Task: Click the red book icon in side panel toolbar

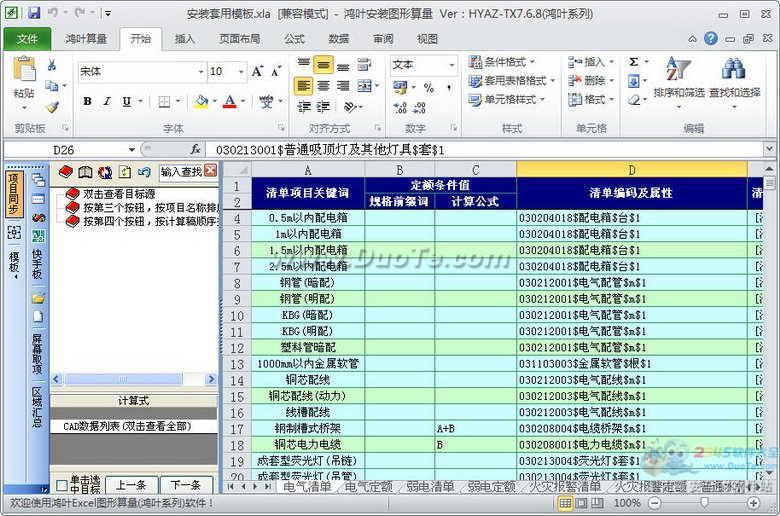Action: tap(67, 172)
